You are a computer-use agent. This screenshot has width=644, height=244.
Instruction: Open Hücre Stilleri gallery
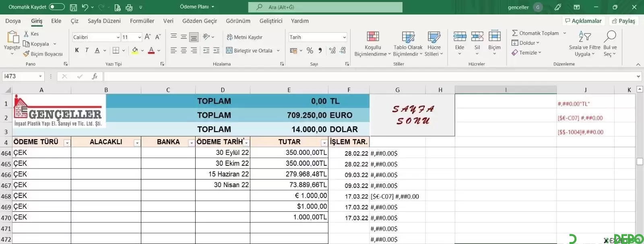[x=434, y=44]
